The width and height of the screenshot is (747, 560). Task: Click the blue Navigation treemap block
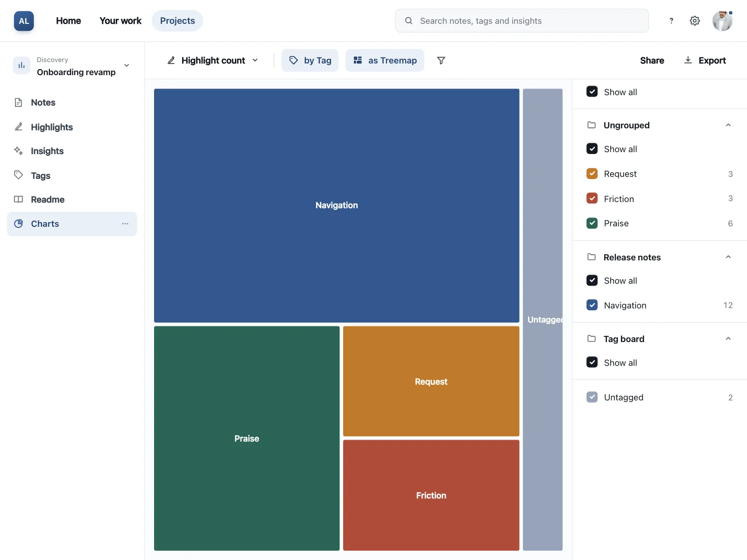[x=337, y=205]
